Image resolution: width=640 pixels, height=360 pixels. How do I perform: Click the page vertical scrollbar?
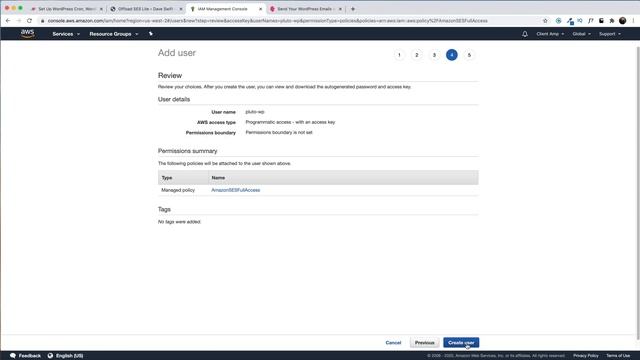coord(638,192)
